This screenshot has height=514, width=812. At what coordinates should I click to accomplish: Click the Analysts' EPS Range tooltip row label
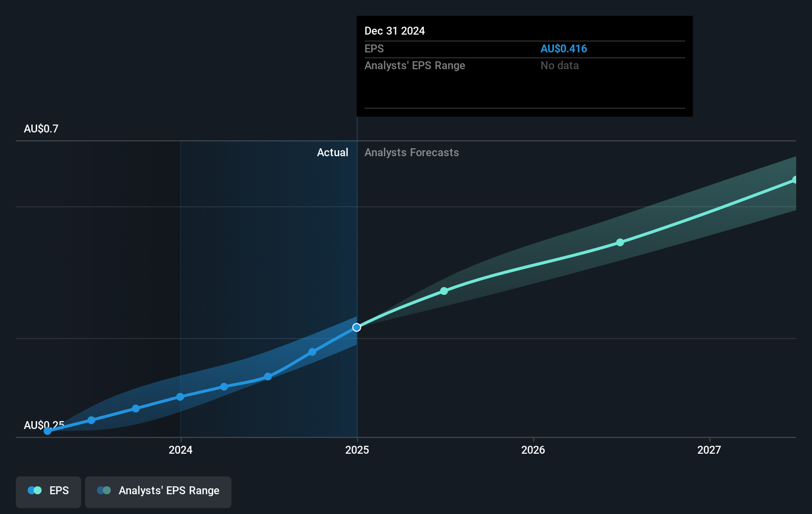pyautogui.click(x=415, y=66)
